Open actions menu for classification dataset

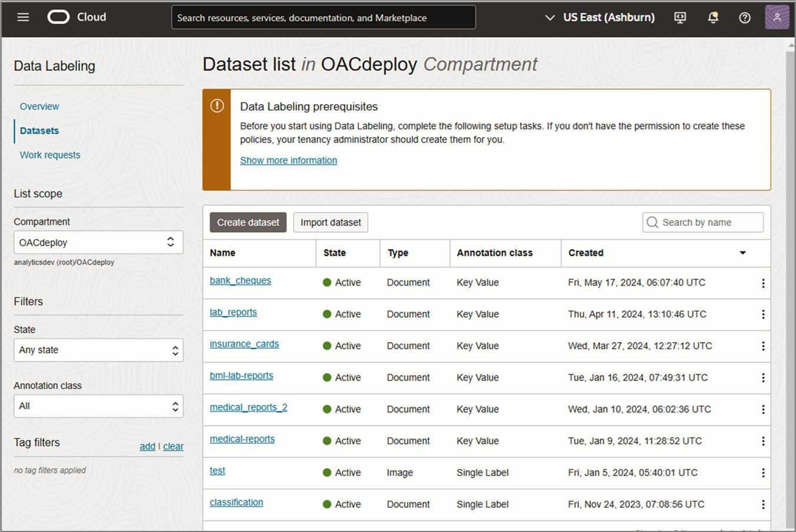click(763, 504)
